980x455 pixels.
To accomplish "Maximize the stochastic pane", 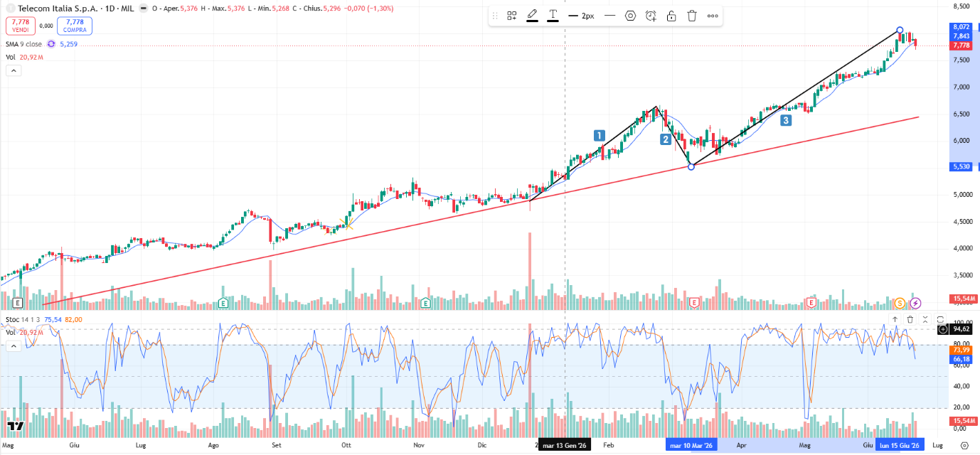I will click(x=940, y=319).
